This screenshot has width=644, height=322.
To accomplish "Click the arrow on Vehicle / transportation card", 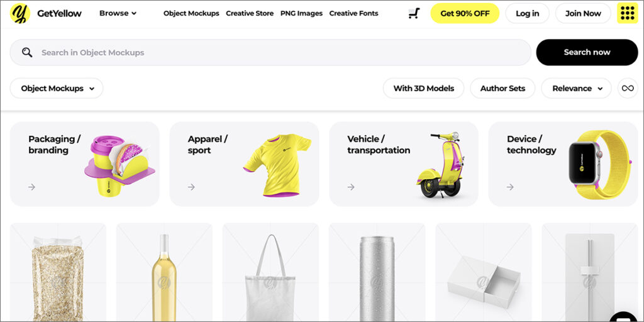I will 351,187.
